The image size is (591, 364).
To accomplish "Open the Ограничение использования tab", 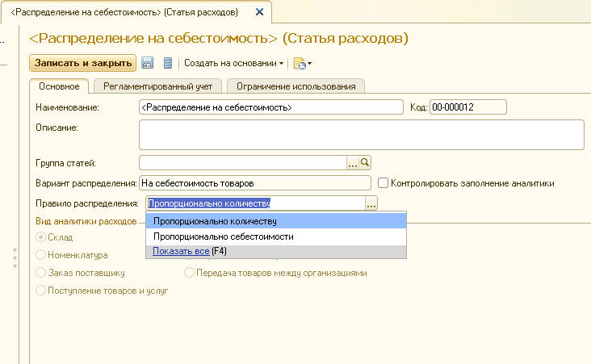I will click(x=295, y=86).
